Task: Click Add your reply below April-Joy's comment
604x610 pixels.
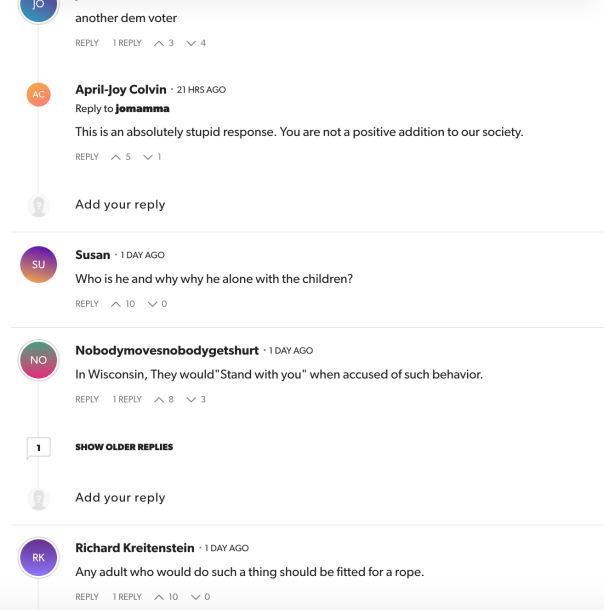Action: tap(120, 204)
